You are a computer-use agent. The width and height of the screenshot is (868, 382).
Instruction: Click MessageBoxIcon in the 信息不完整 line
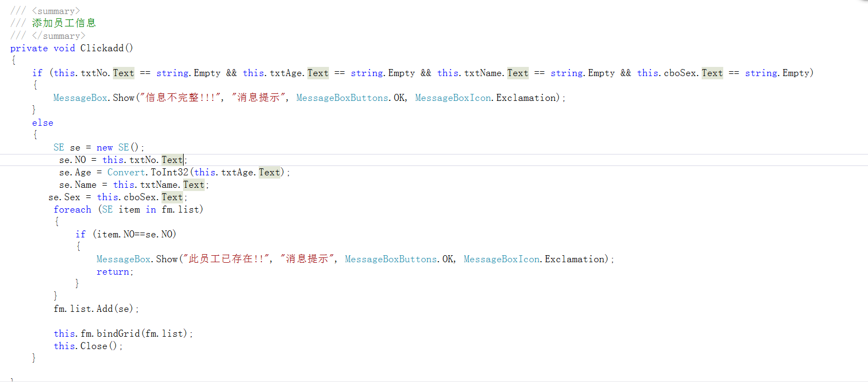(453, 98)
